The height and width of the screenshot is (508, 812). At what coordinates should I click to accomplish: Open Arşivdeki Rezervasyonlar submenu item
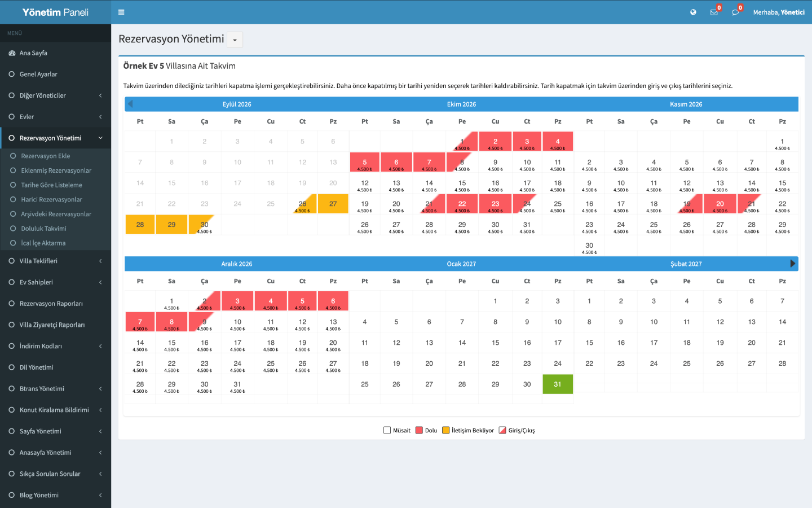56,214
